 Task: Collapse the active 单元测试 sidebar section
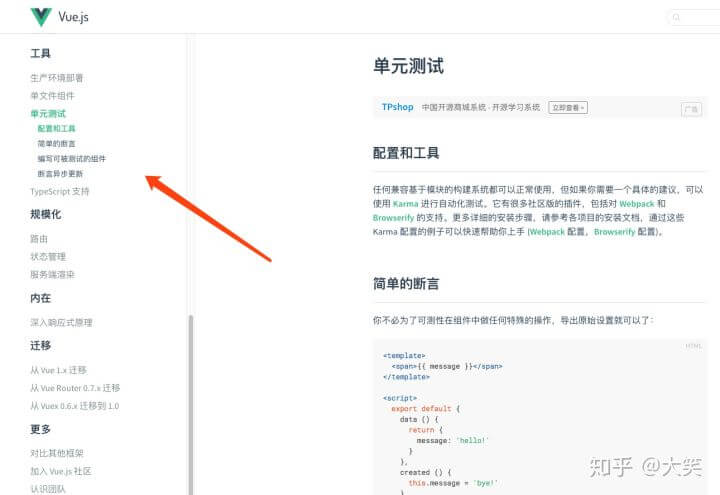pos(48,114)
